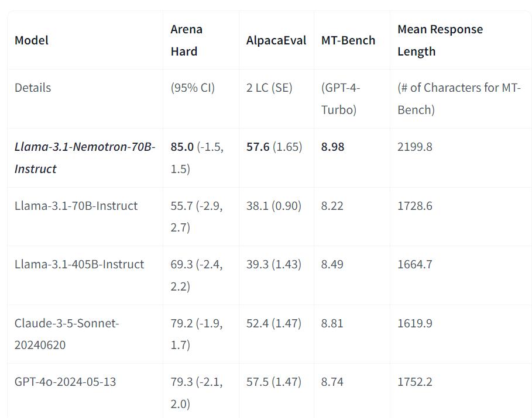Click the Llama-3.1-405B-Instruct model name

(x=79, y=264)
